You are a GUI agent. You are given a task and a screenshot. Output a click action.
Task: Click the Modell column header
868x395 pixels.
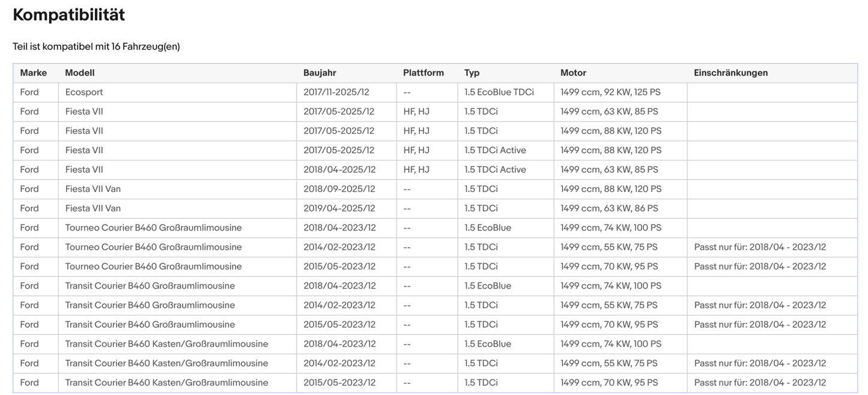(x=80, y=73)
